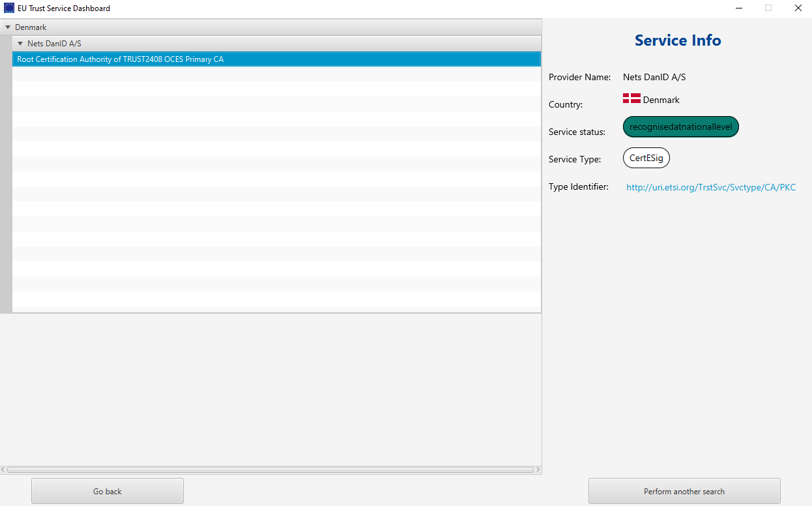Click the Service Type: label
Image resolution: width=812 pixels, height=506 pixels.
click(x=575, y=159)
